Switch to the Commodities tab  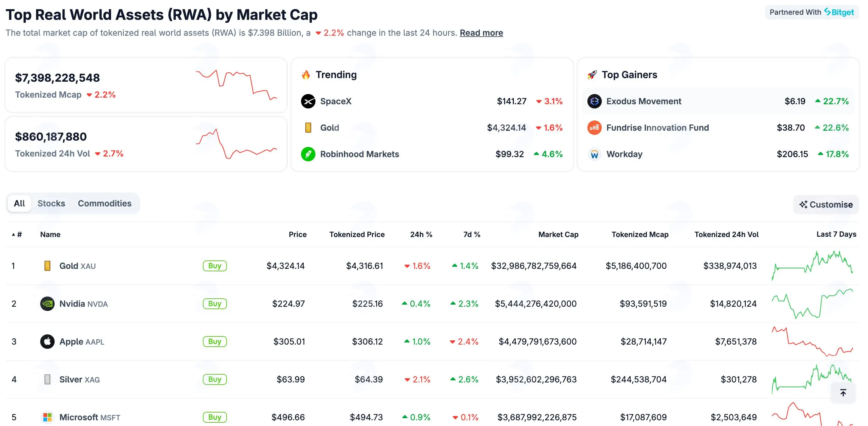coord(104,203)
